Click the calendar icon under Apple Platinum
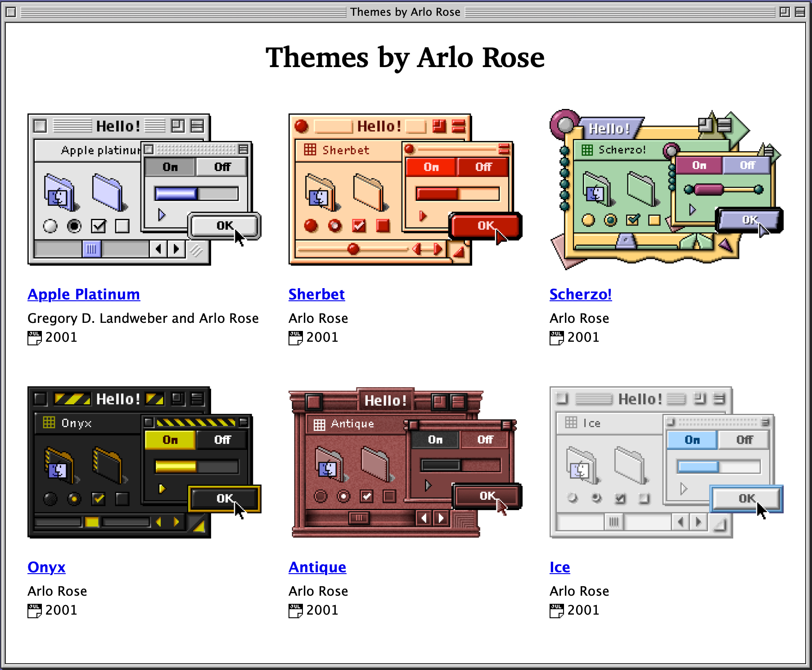812x670 pixels. (x=35, y=338)
